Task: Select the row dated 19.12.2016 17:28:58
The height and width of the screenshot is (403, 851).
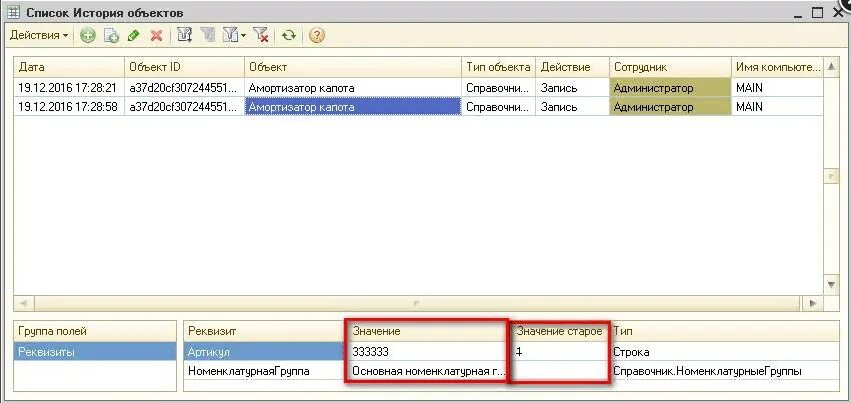Action: [418, 107]
